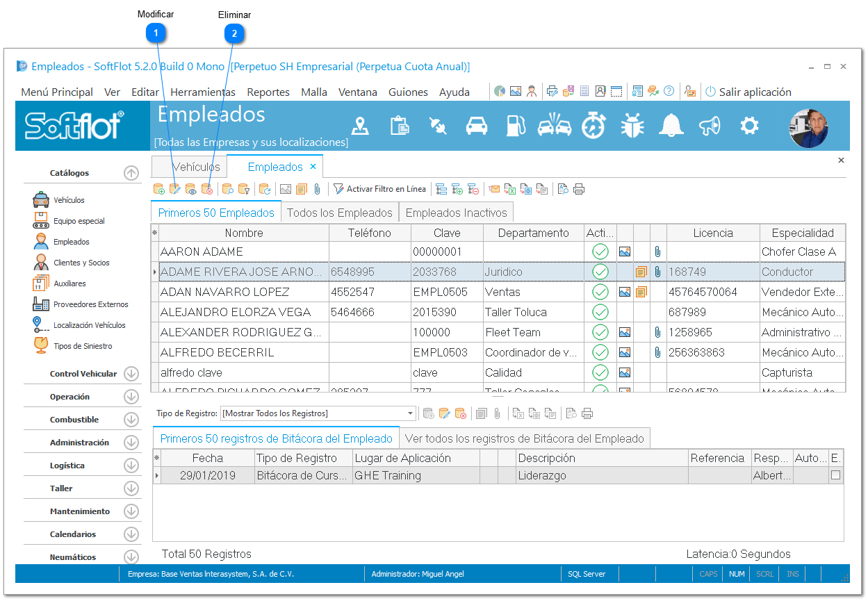Image resolution: width=868 pixels, height=601 pixels.
Task: Expand the Mantenimiento section
Action: [x=131, y=511]
